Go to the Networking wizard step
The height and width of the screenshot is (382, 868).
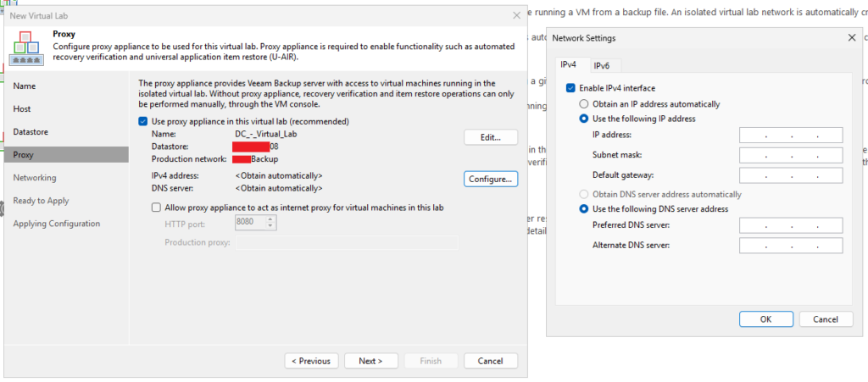coord(35,178)
